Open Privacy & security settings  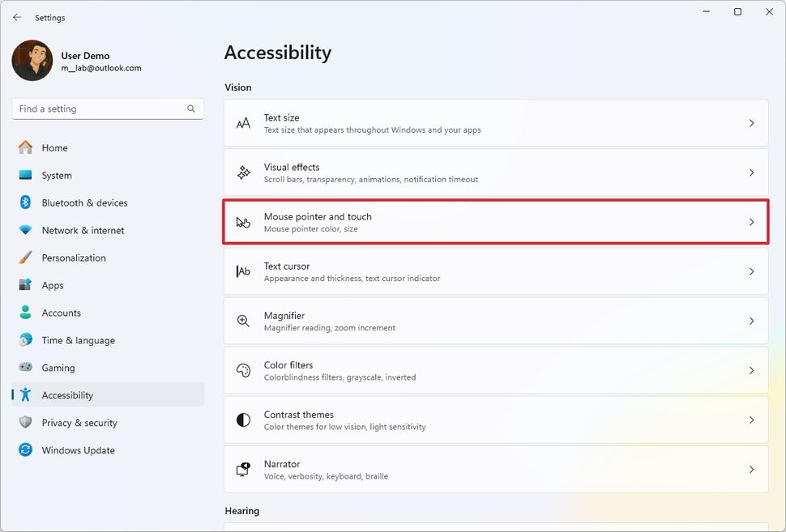click(79, 423)
